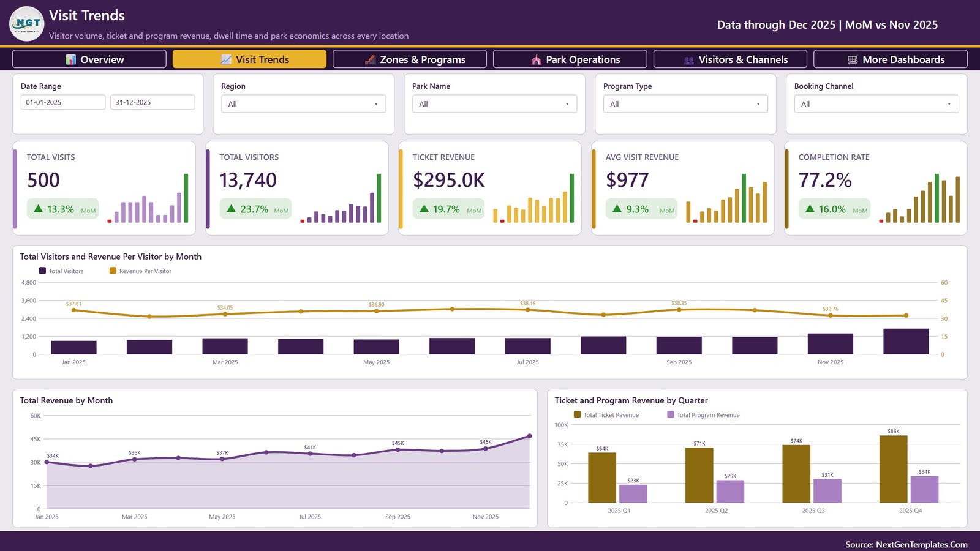This screenshot has height=551, width=980.
Task: Click the Park Operations tab icon
Action: tap(536, 59)
